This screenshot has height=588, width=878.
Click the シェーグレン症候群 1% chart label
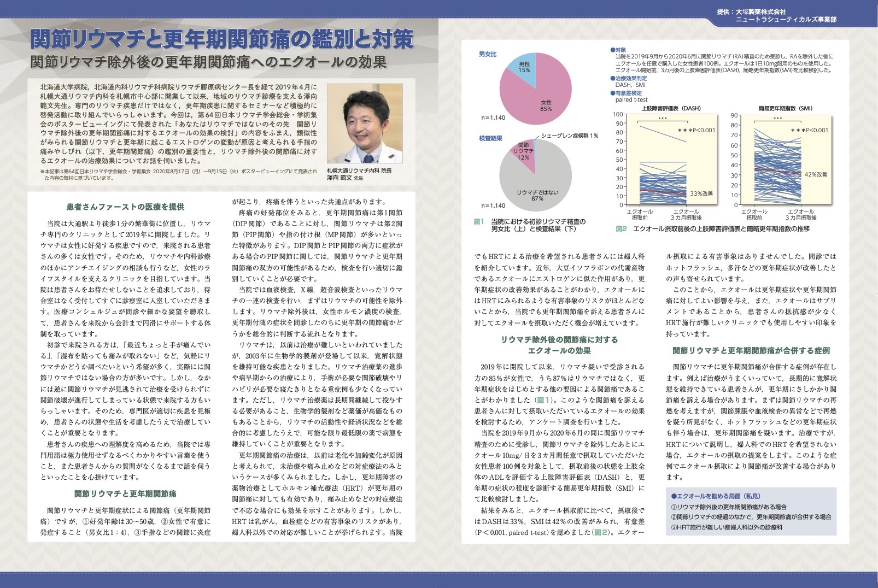point(569,136)
